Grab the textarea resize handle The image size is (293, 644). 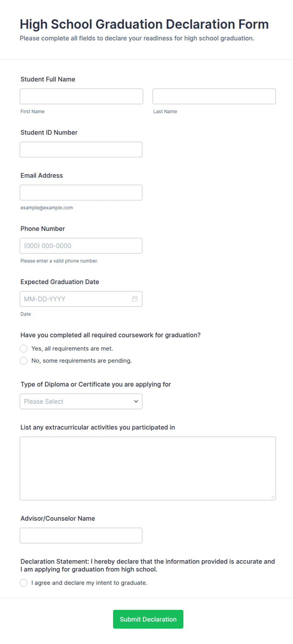pos(273,497)
